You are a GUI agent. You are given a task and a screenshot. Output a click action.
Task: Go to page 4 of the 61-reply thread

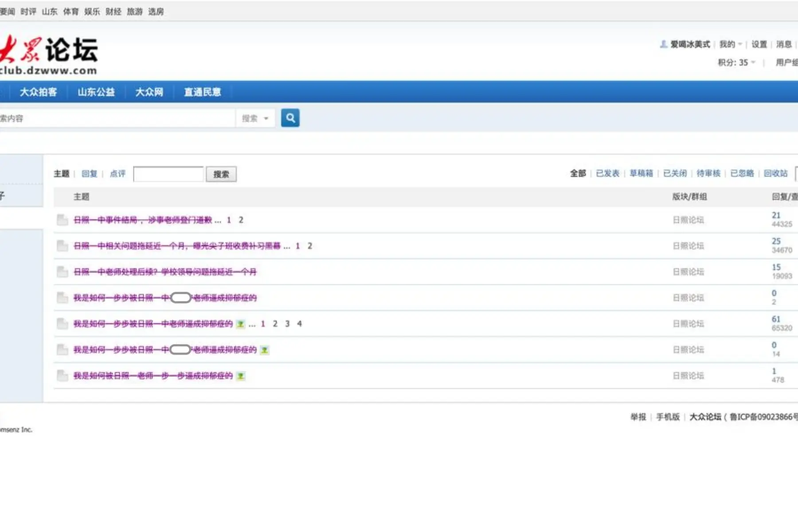(299, 324)
